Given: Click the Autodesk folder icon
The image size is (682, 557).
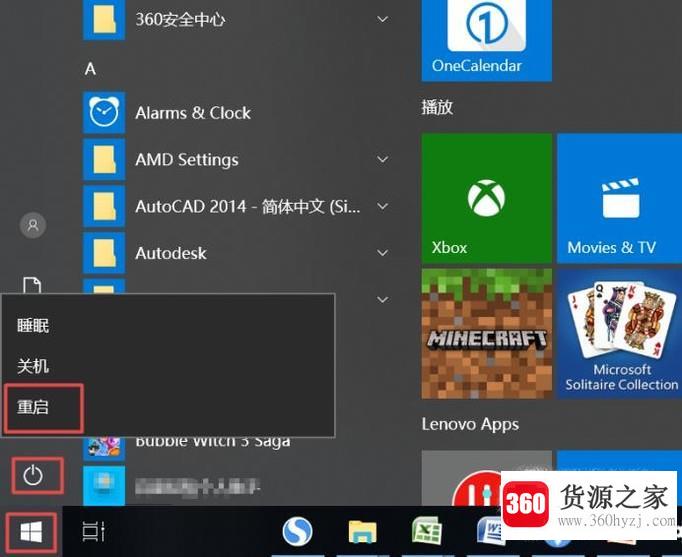Looking at the screenshot, I should tap(104, 253).
